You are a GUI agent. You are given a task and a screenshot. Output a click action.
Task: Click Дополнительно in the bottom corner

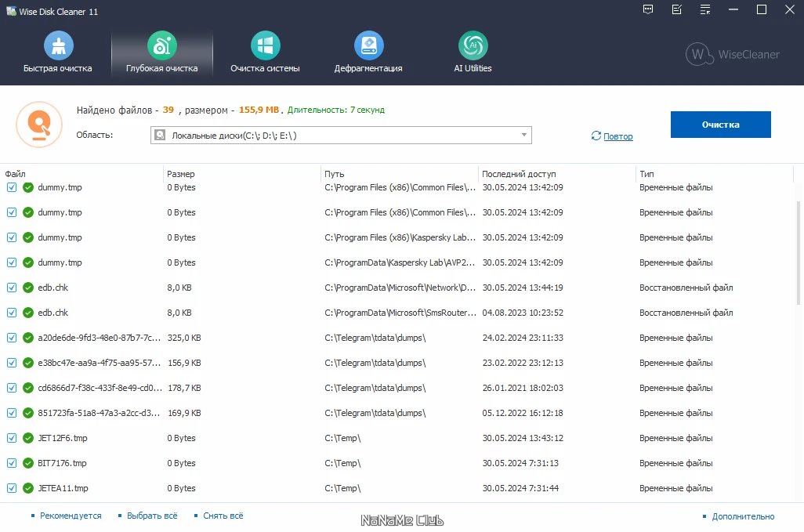click(x=743, y=516)
